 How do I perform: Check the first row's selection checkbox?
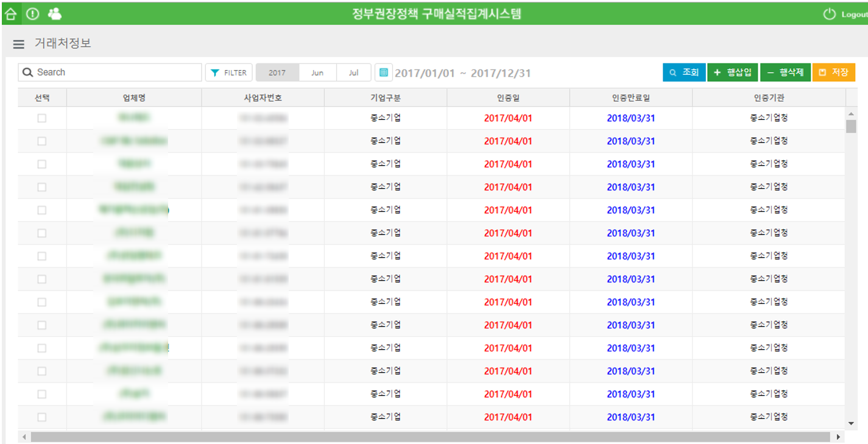pyautogui.click(x=41, y=118)
